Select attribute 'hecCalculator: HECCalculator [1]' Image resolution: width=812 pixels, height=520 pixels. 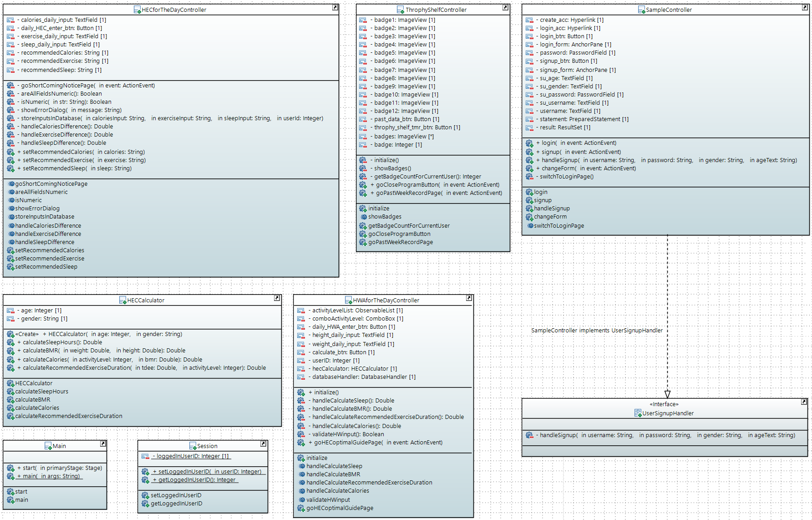point(353,369)
